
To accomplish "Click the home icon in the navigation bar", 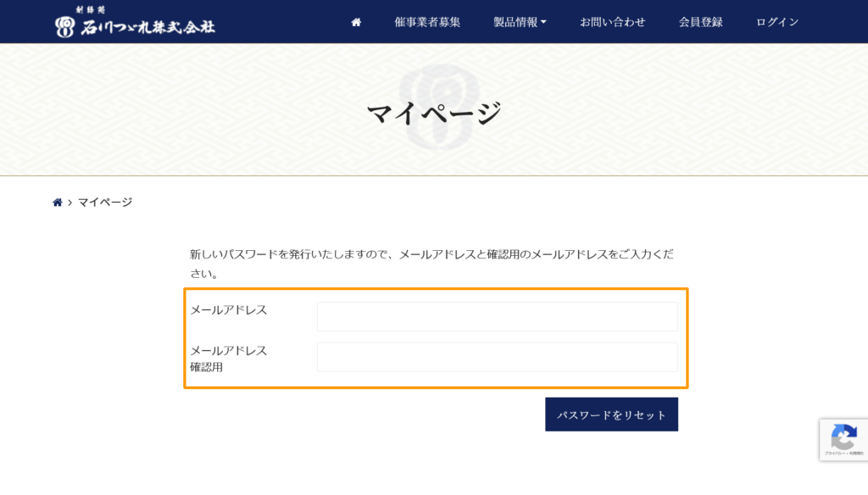I will click(x=356, y=22).
